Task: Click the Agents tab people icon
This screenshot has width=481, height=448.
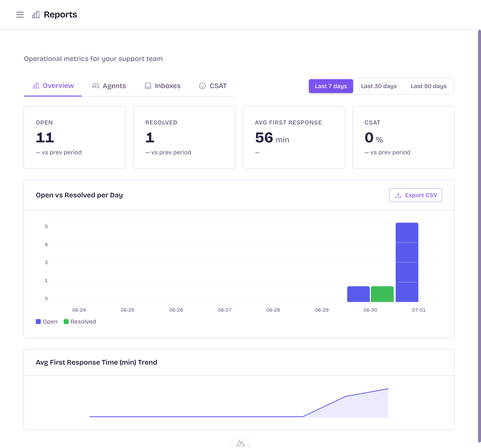Action: (96, 86)
